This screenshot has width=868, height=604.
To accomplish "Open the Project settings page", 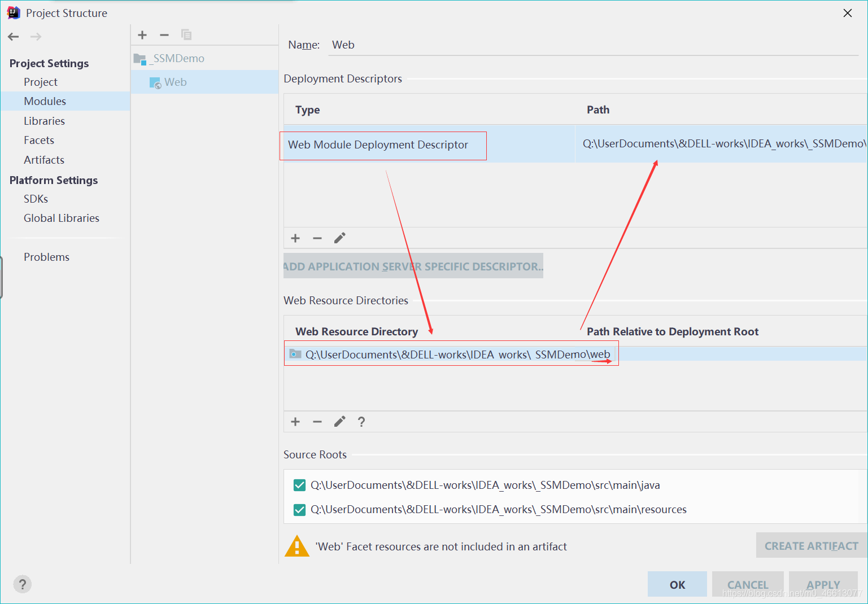I will [x=41, y=82].
